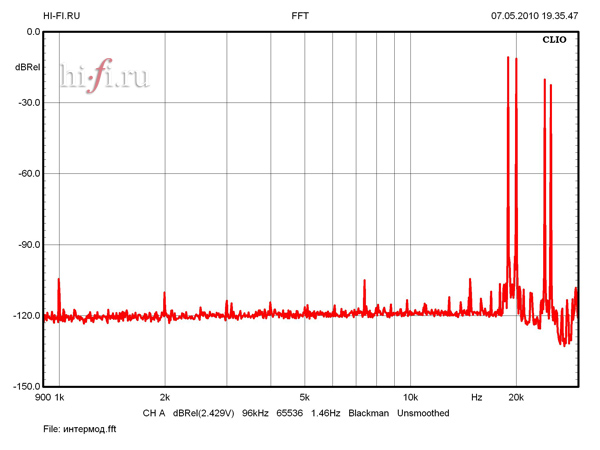The width and height of the screenshot is (600, 450).
Task: Click the Blackman window label in footer
Action: click(x=369, y=413)
